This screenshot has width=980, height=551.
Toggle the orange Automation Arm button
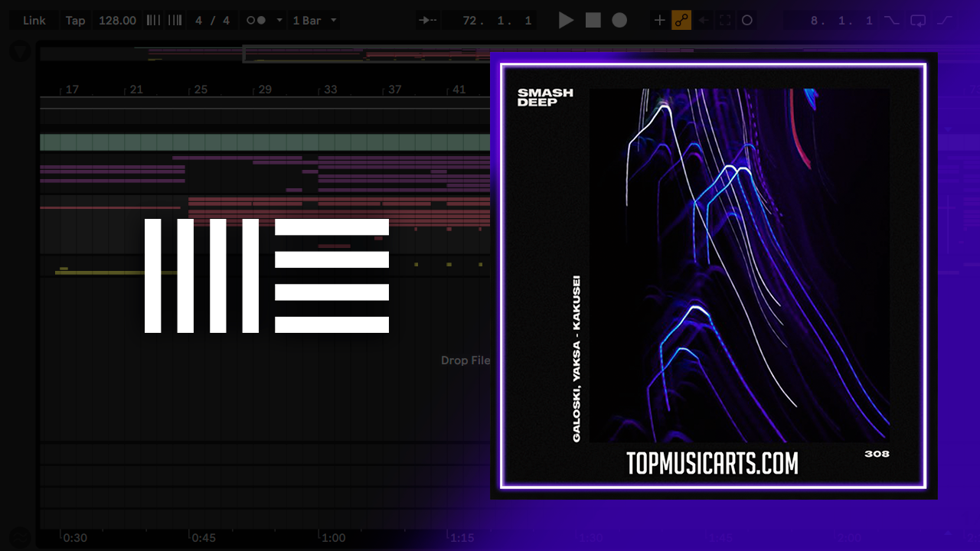681,21
